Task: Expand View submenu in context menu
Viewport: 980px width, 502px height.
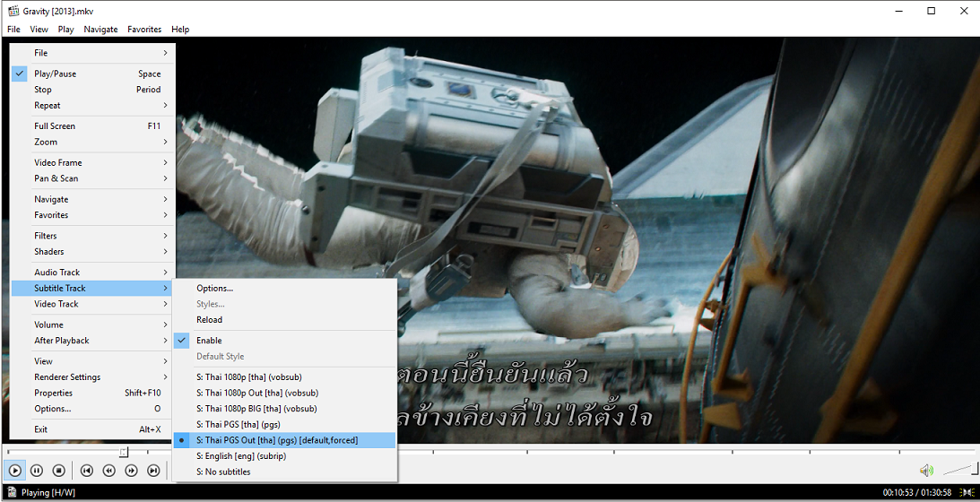Action: click(x=92, y=360)
